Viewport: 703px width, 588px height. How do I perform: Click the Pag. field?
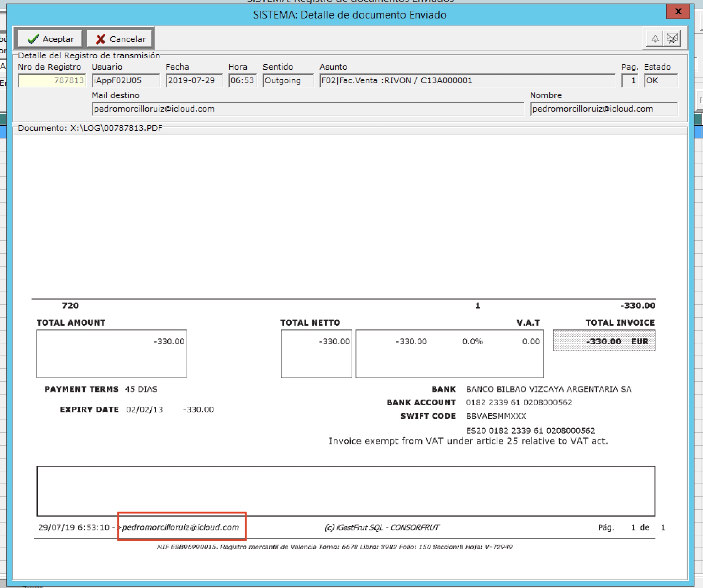(630, 80)
